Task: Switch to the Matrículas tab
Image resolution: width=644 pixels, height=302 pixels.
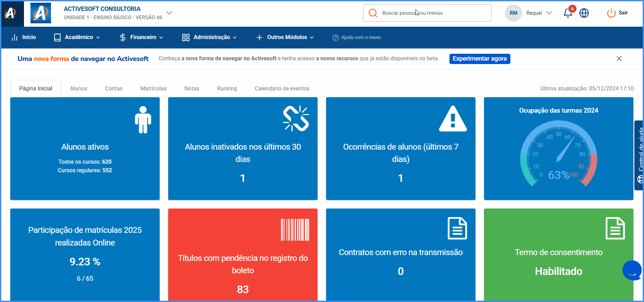Action: pyautogui.click(x=153, y=88)
